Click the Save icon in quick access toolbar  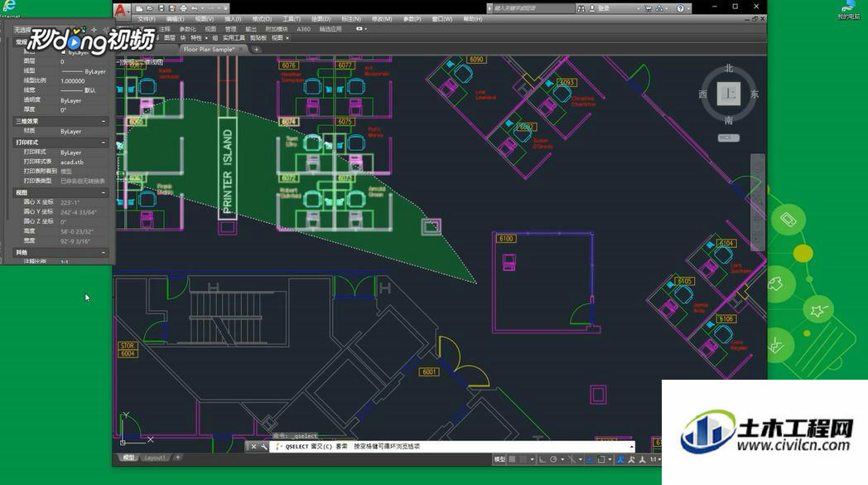click(161, 8)
